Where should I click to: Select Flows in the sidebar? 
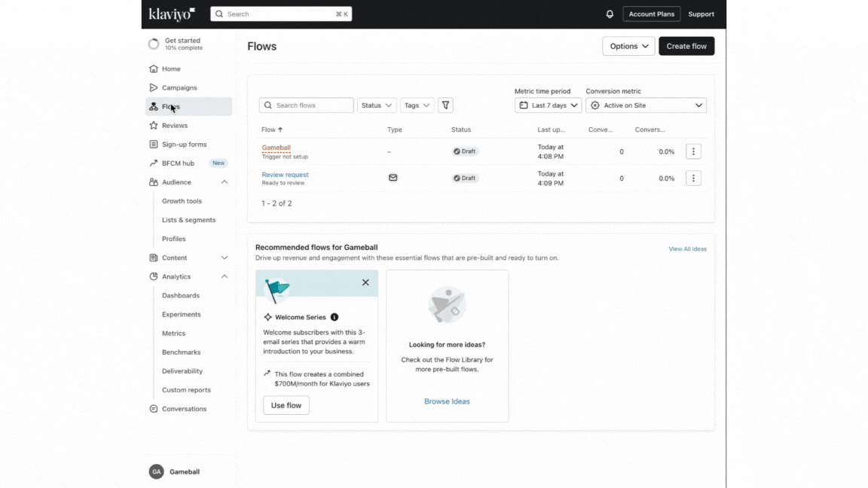coord(188,106)
